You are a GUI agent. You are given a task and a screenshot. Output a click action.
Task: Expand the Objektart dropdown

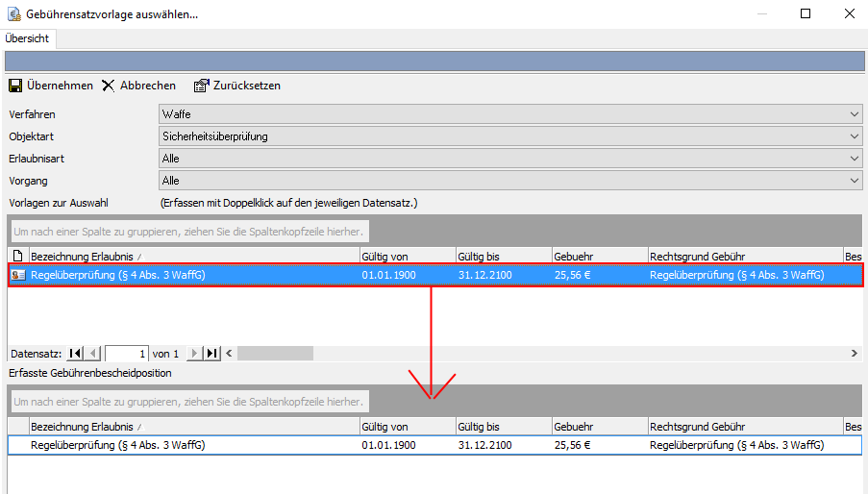(855, 136)
